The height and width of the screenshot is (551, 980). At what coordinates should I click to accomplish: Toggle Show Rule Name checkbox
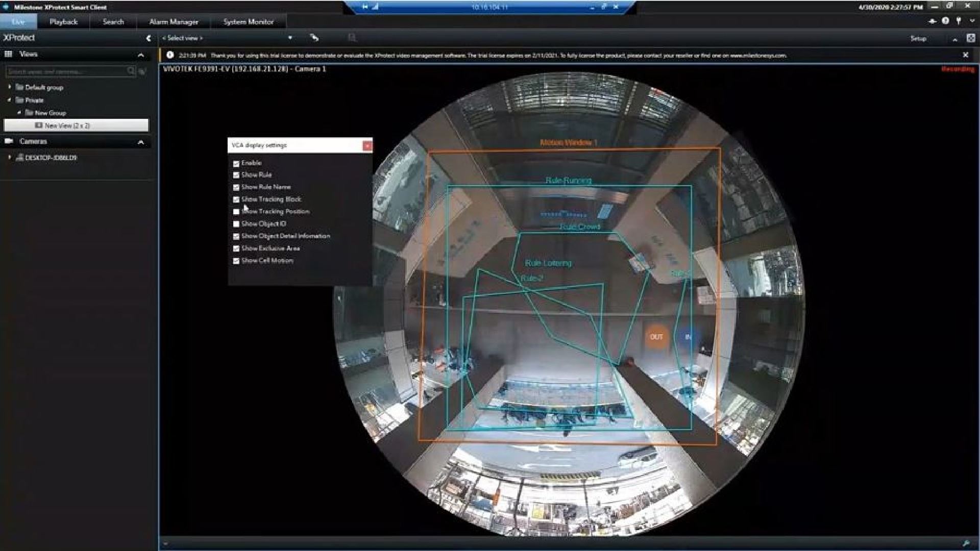[236, 188]
